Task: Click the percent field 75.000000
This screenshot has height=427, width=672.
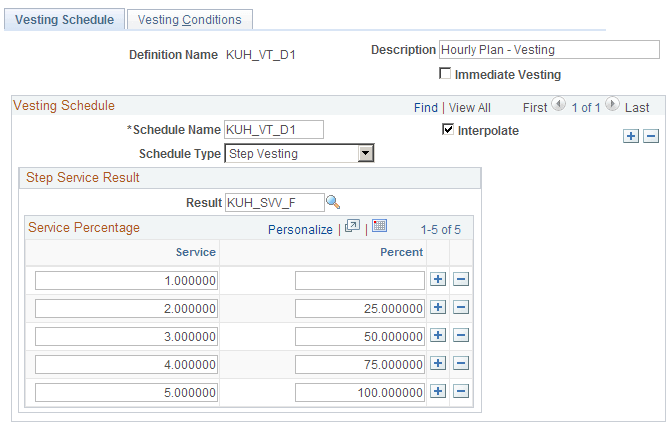Action: pyautogui.click(x=360, y=364)
